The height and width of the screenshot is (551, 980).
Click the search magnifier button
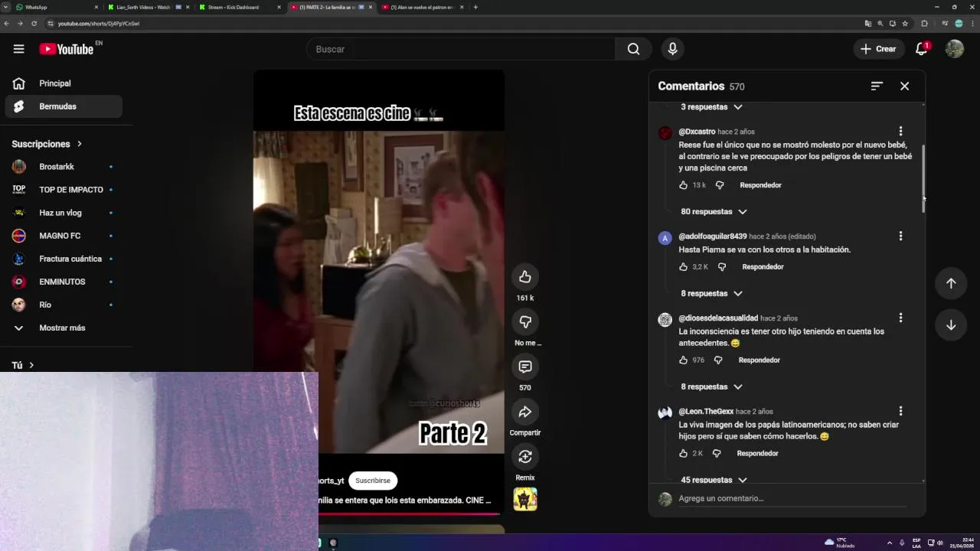click(x=633, y=49)
